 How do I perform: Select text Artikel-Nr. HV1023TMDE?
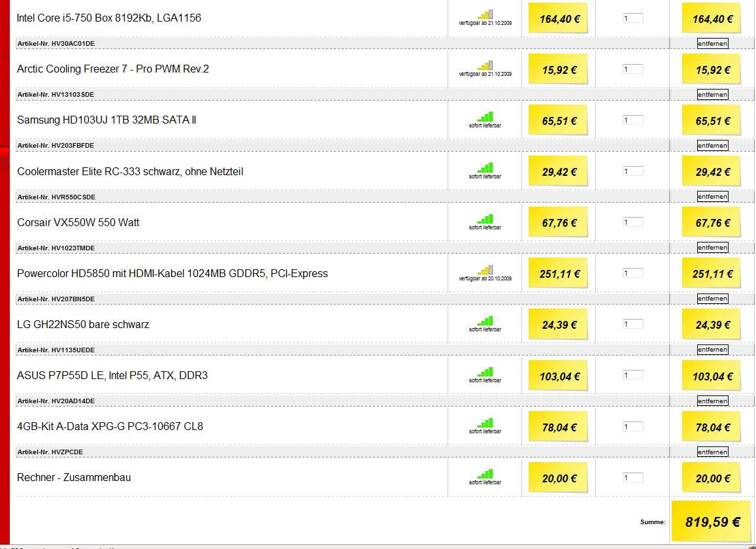click(x=56, y=248)
